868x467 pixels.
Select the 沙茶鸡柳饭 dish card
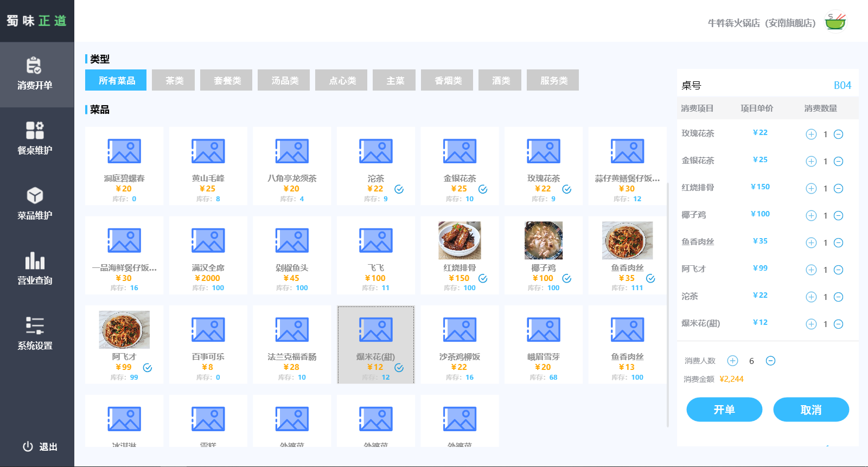(x=459, y=344)
